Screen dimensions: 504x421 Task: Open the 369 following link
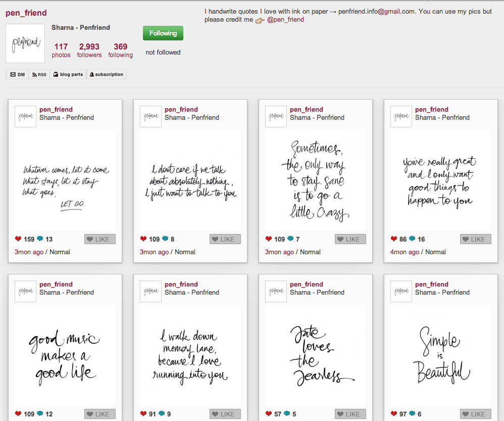pos(120,51)
